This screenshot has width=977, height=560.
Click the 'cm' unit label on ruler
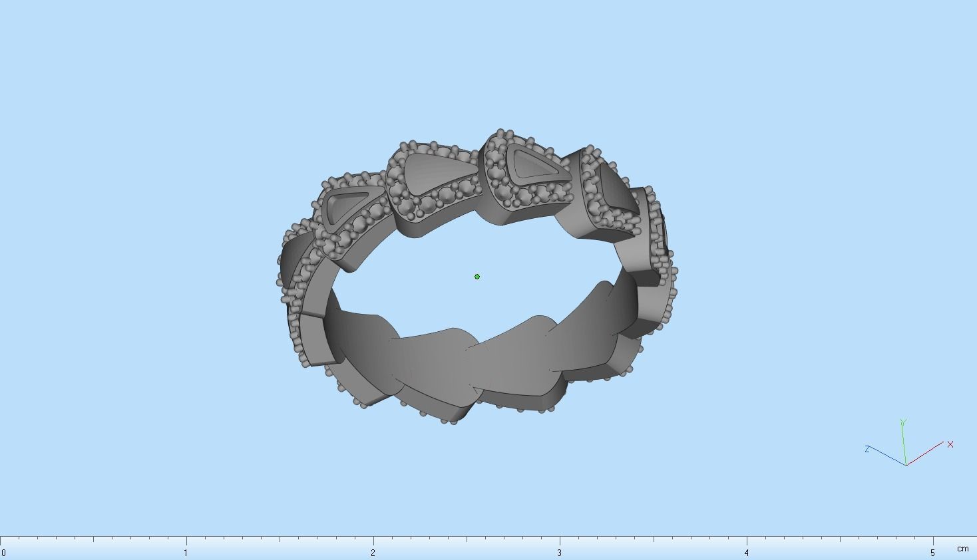click(962, 549)
